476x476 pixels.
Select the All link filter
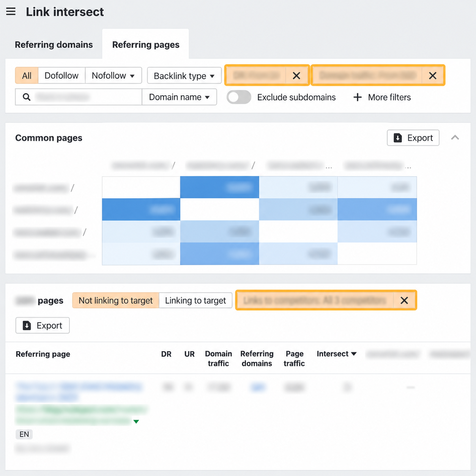coord(27,76)
